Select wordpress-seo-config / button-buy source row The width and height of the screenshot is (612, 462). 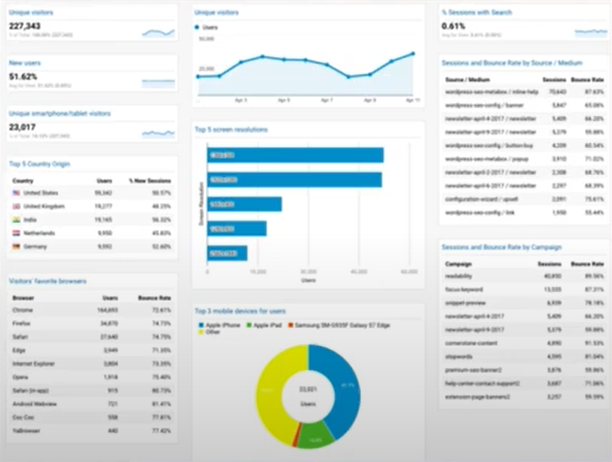coord(524,146)
